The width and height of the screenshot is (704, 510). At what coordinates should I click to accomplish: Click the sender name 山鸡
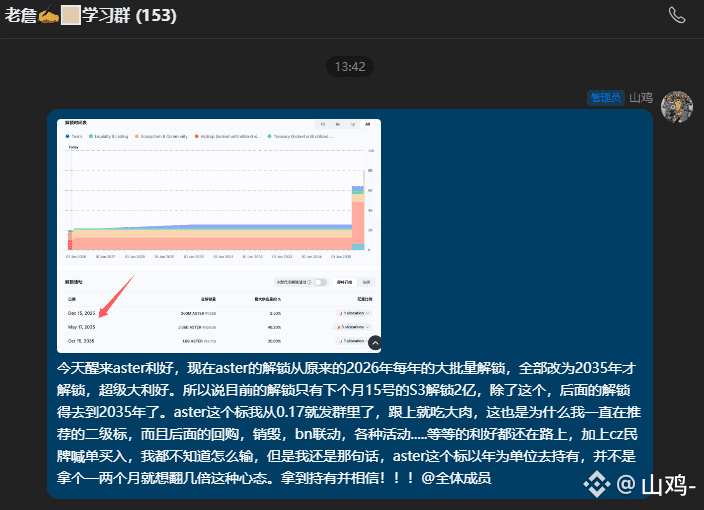[641, 97]
